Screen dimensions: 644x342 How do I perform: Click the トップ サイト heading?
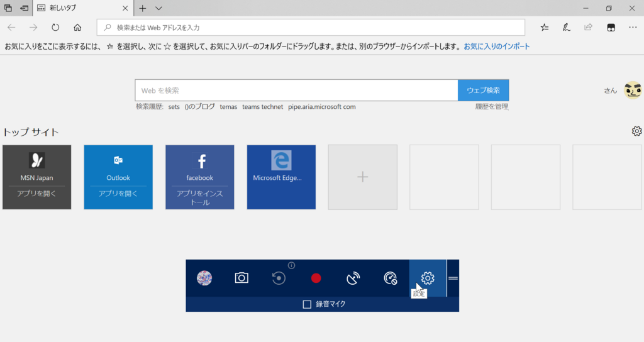31,132
